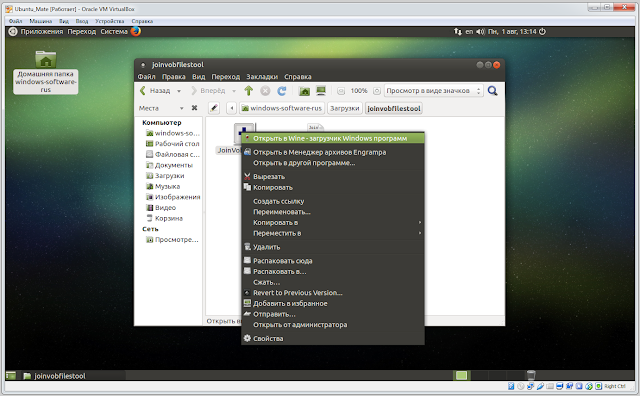The width and height of the screenshot is (640, 396).
Task: Select Просмотре... network item in sidebar
Action: point(173,240)
